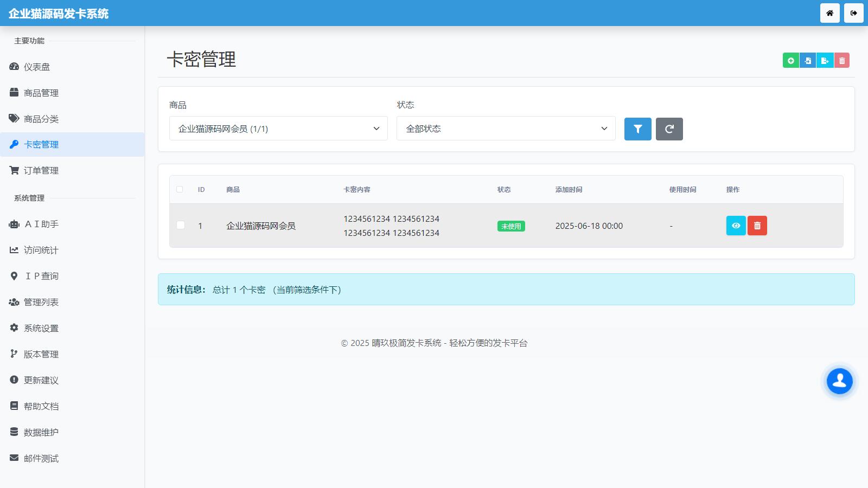Click the pink batch delete trash icon
Screen dimensions: 868x488
(842, 61)
